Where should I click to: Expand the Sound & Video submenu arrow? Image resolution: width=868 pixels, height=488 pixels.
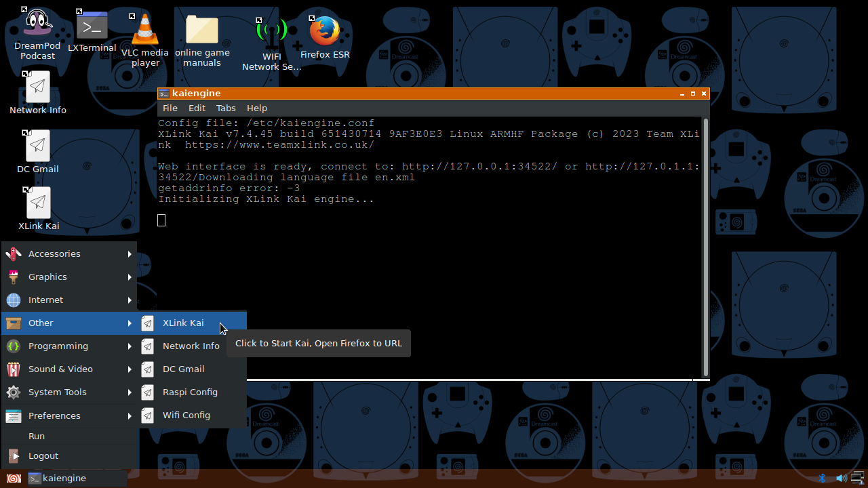pos(130,369)
